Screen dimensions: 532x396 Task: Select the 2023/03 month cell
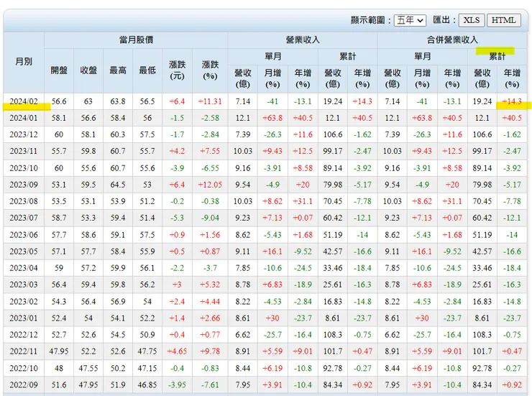pyautogui.click(x=24, y=285)
